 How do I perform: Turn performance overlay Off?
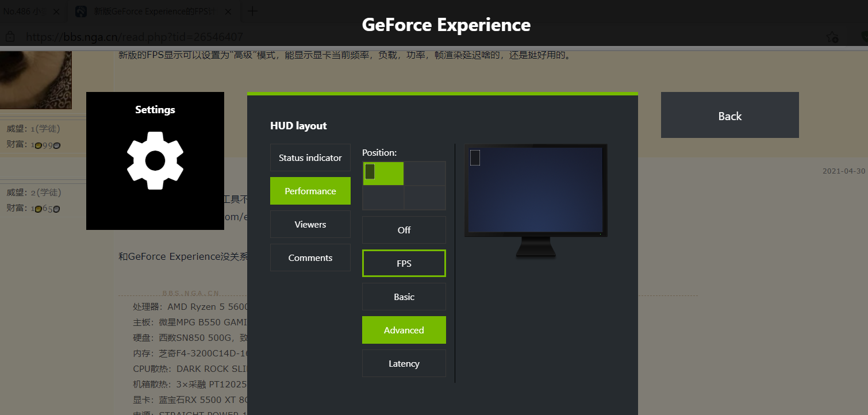(404, 230)
